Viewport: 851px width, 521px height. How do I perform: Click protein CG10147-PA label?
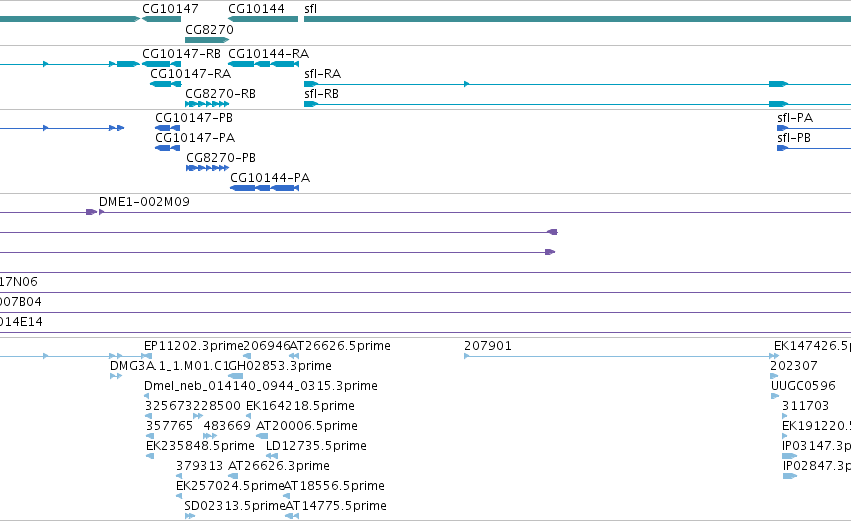click(x=195, y=138)
